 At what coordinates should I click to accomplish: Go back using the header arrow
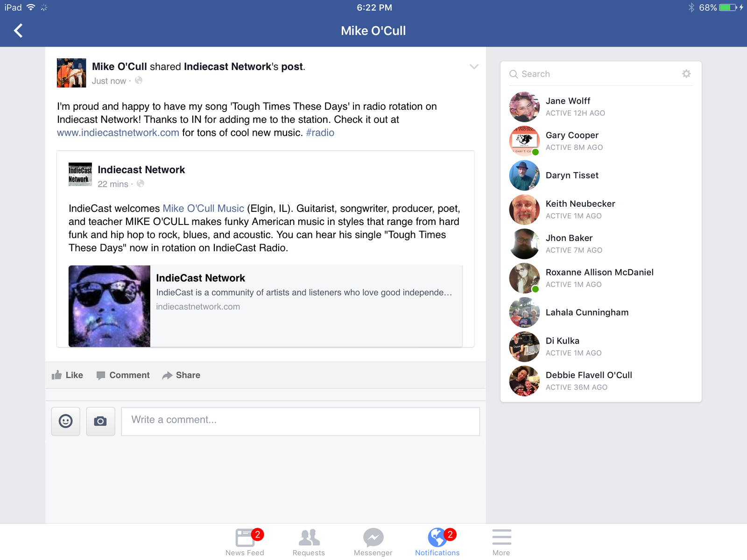coord(18,31)
